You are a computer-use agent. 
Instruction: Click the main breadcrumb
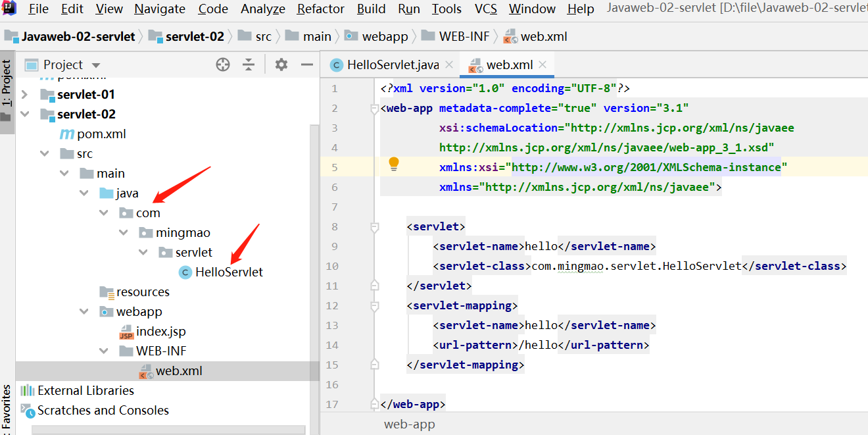click(309, 36)
